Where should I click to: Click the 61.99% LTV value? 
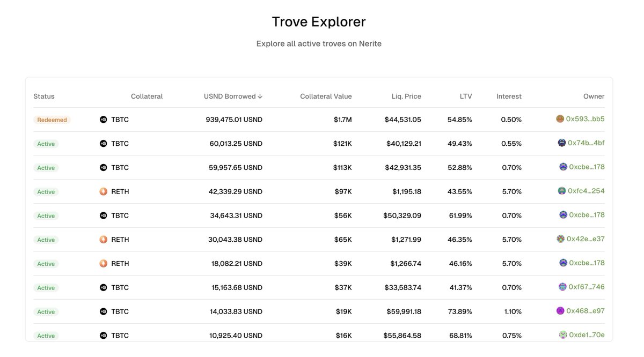[x=460, y=215]
